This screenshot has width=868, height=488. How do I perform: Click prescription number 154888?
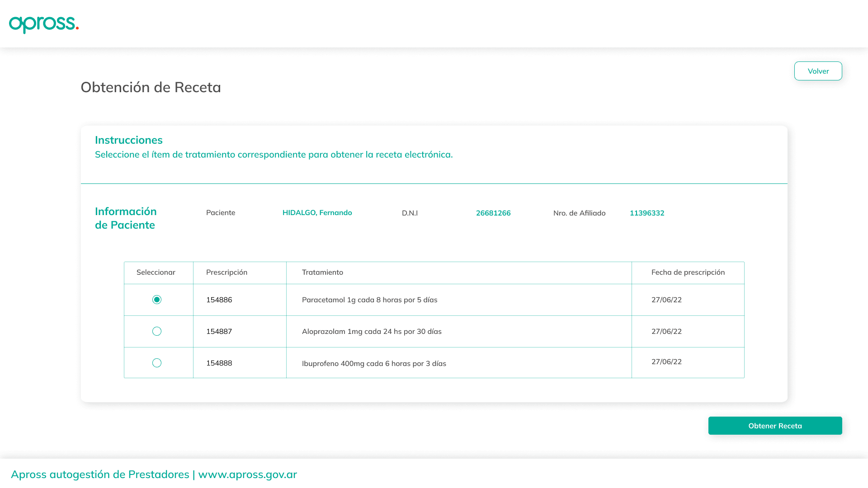pos(219,363)
